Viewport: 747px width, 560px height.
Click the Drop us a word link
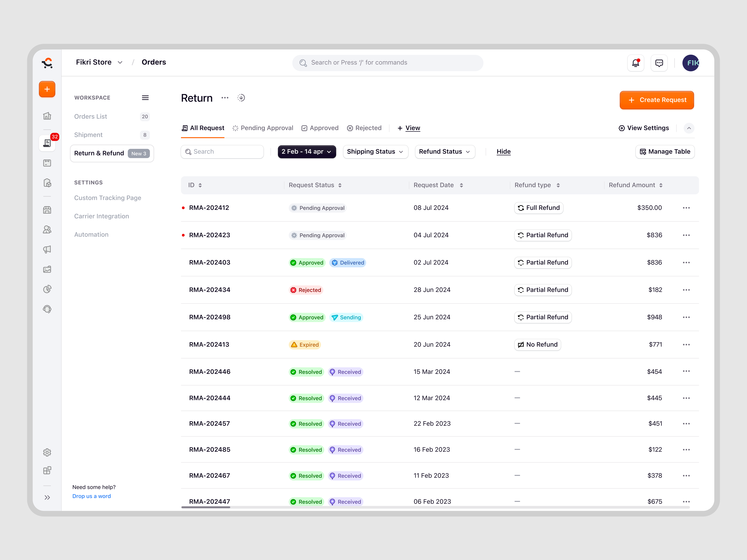tap(92, 496)
